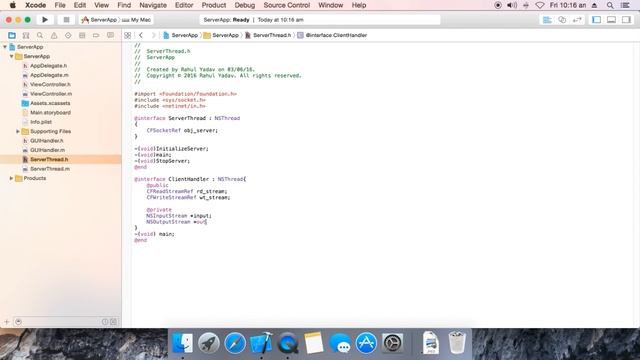This screenshot has height=360, width=640.
Task: Open the Breakpoint navigator
Action: [96, 36]
